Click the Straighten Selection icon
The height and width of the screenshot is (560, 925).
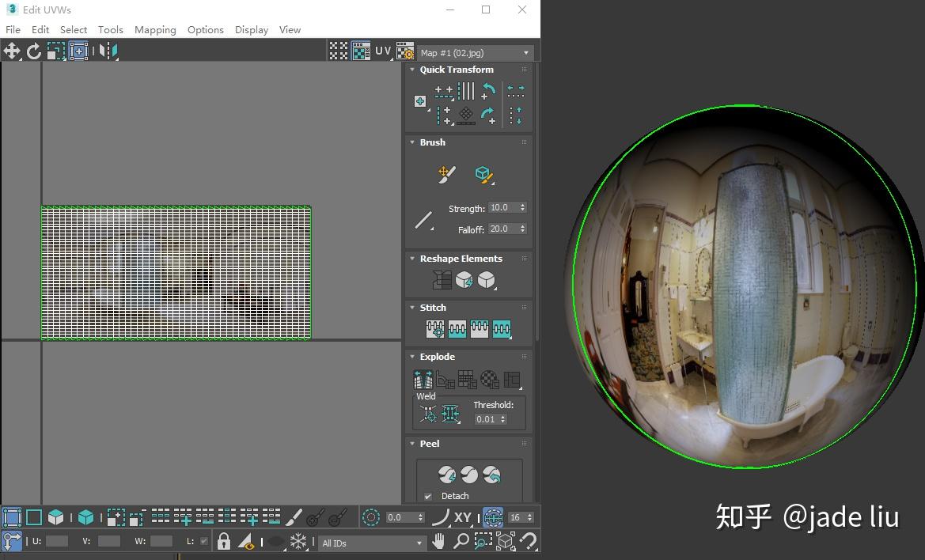[x=442, y=280]
